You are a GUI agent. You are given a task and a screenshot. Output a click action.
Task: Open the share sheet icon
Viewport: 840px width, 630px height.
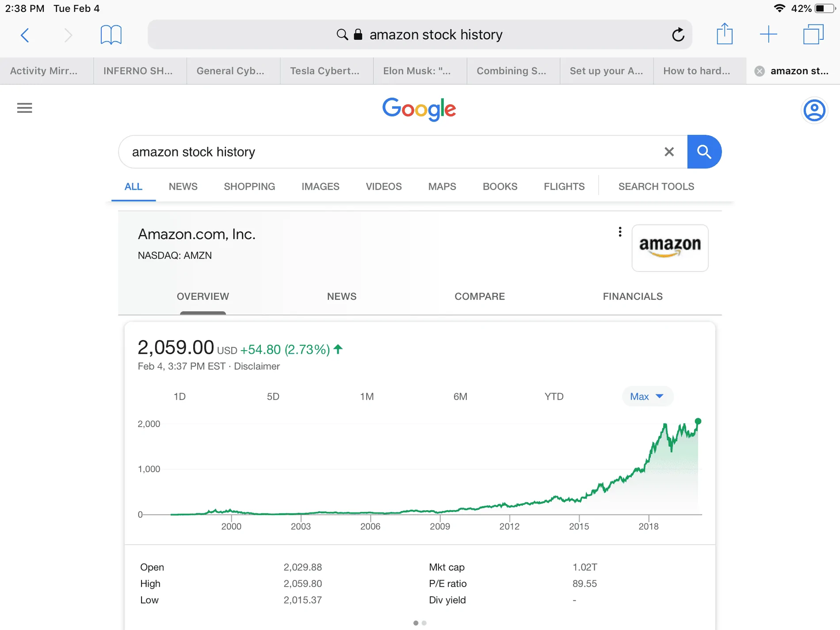click(x=725, y=34)
